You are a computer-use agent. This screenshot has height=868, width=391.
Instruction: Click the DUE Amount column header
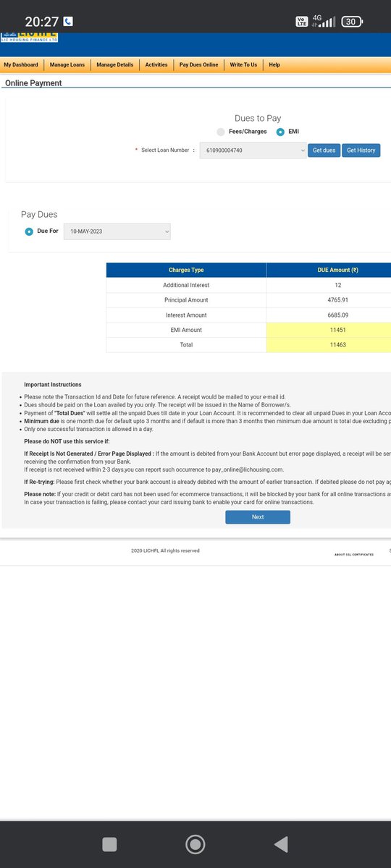pos(337,270)
